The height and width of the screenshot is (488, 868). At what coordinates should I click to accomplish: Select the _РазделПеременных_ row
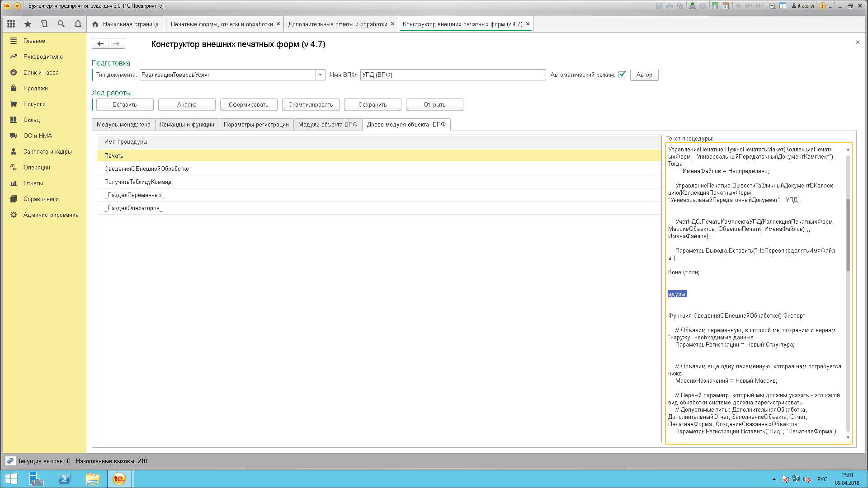(x=379, y=195)
